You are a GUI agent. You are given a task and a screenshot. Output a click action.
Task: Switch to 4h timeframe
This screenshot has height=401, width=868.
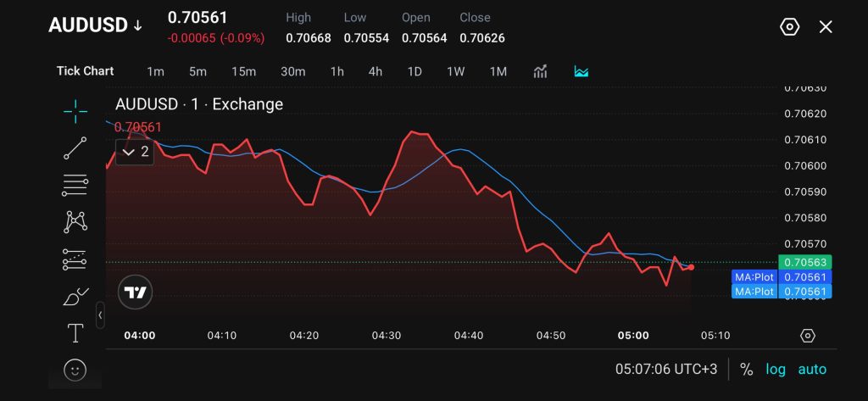(x=376, y=71)
